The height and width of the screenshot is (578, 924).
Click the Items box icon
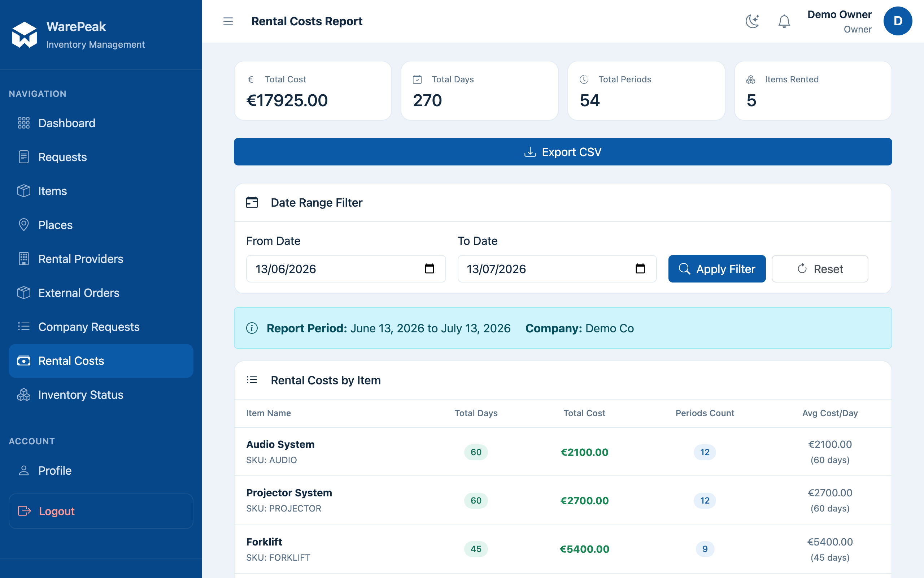click(24, 191)
